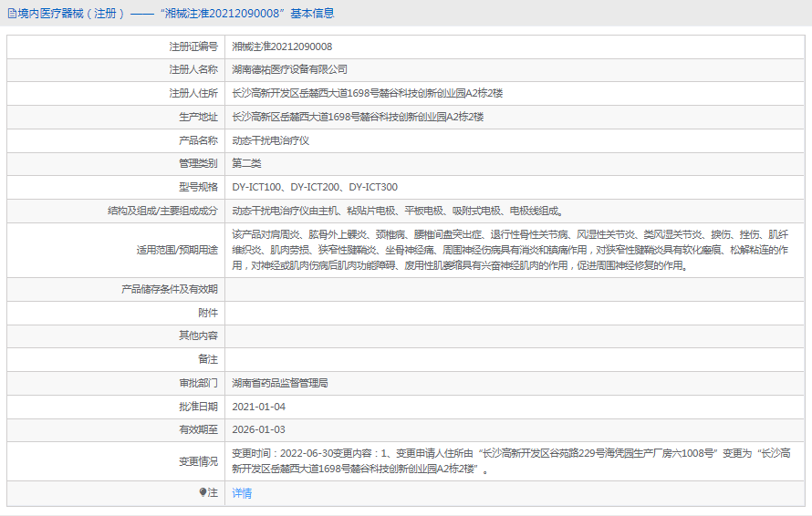Viewport: 812px width, 516px height.
Task: Select registration number 湘械注准20212090008 value
Action: [x=282, y=46]
